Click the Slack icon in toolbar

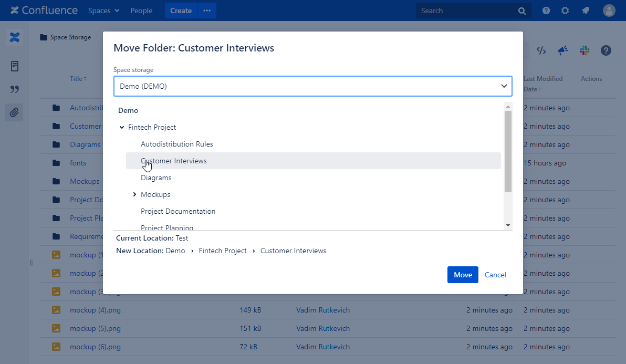[x=585, y=50]
